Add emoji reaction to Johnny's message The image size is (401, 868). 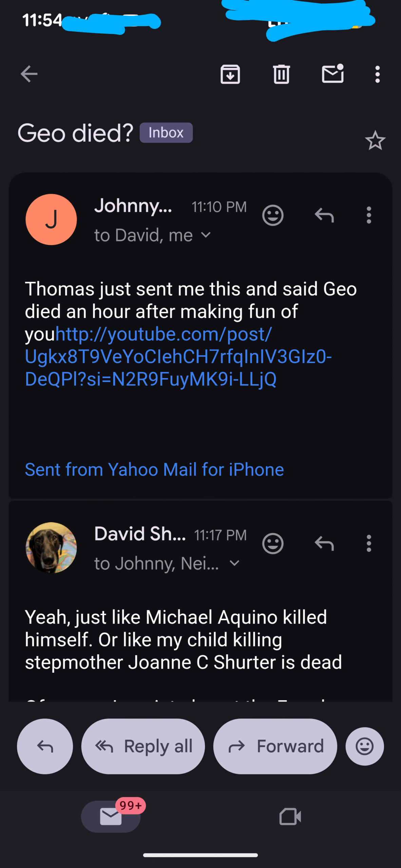pyautogui.click(x=273, y=215)
